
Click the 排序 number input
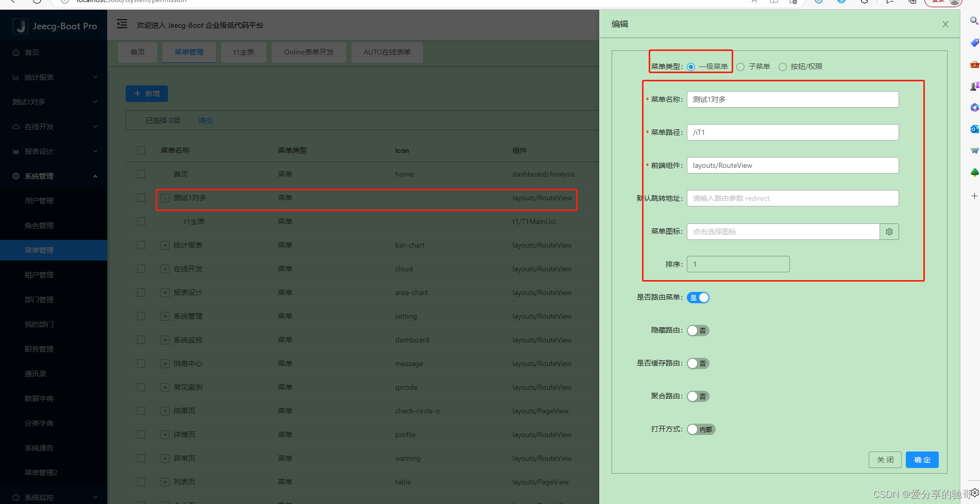pos(738,264)
